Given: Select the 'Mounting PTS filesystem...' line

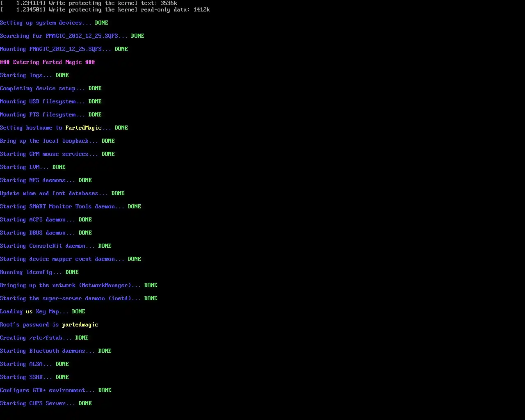Looking at the screenshot, I should pos(51,114).
